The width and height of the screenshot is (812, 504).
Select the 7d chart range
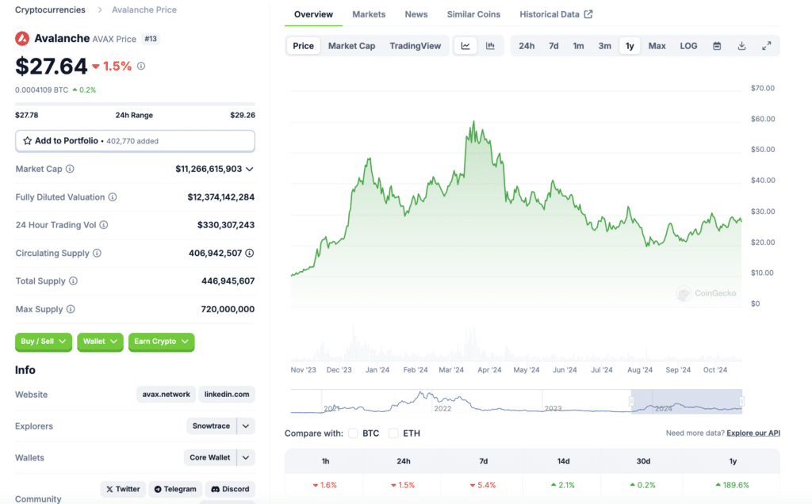point(553,46)
